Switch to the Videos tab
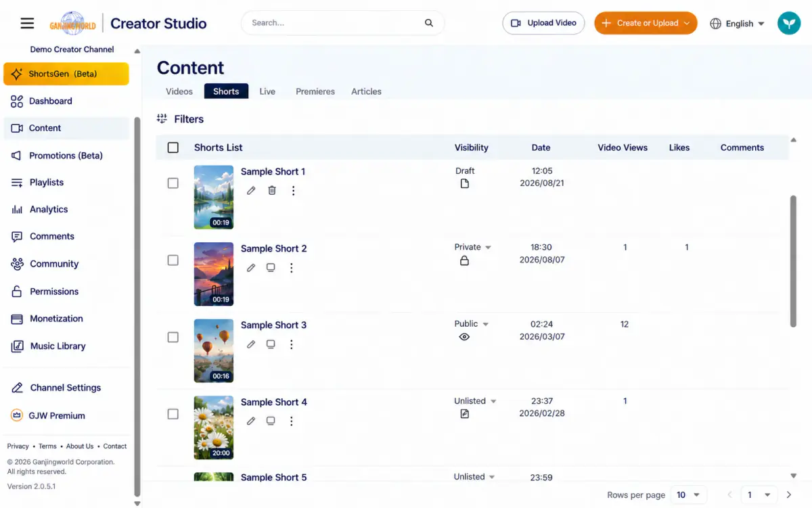Viewport: 812px width, 508px height. (179, 91)
